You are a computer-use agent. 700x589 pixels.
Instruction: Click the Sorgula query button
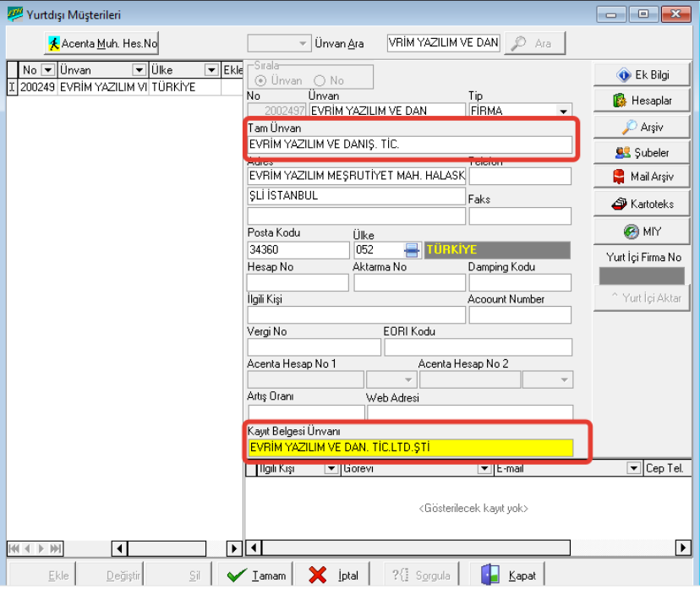tap(420, 575)
